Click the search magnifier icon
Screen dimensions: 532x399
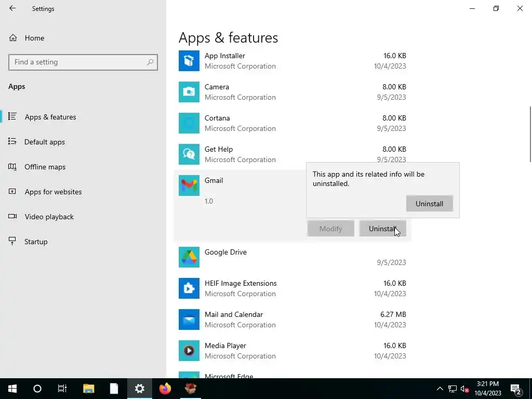[150, 62]
